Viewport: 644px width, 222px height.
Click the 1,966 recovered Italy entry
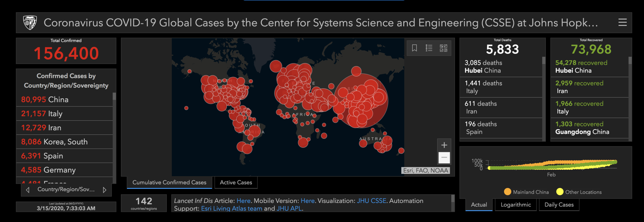(x=589, y=108)
